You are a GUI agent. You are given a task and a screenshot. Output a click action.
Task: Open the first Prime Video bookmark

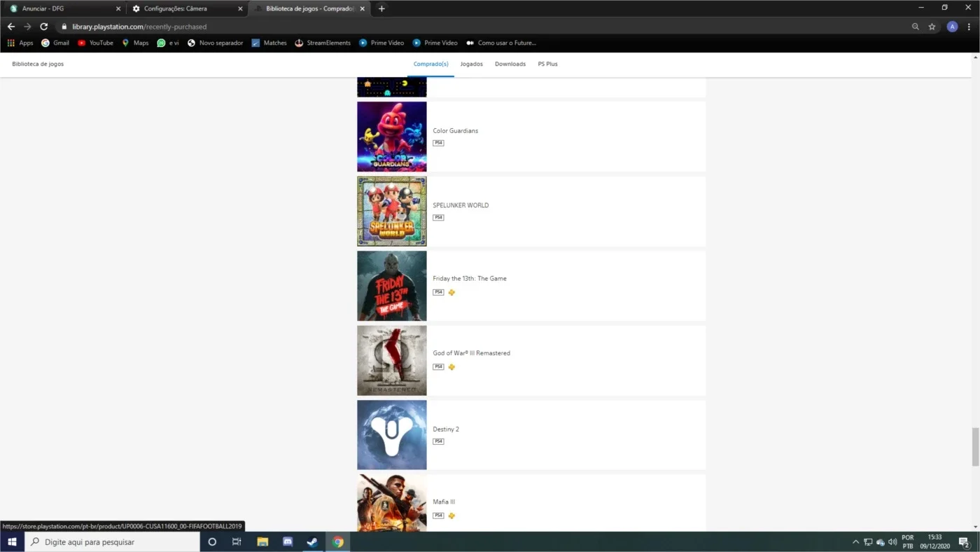click(x=381, y=43)
